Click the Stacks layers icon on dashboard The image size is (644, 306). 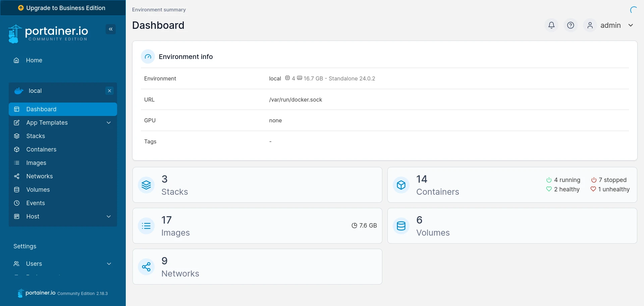[x=146, y=185]
